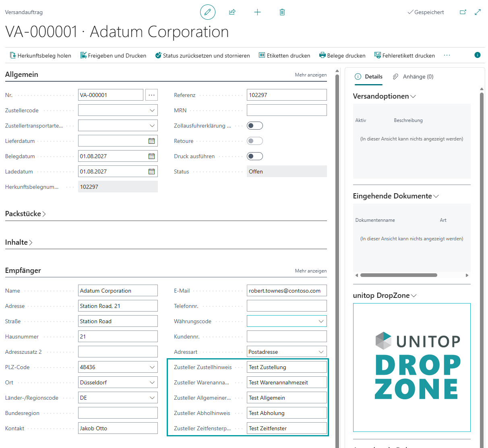Create a new record with plus icon

[x=258, y=12]
